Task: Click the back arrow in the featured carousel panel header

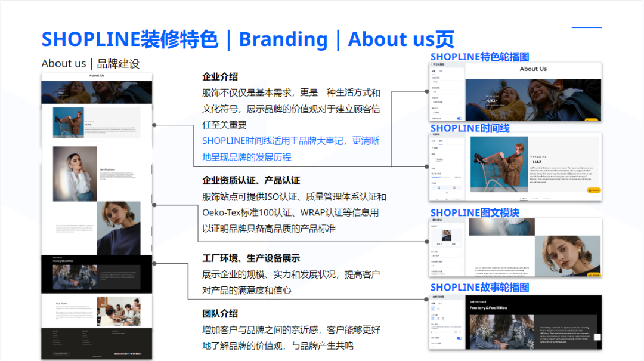Action: point(431,64)
